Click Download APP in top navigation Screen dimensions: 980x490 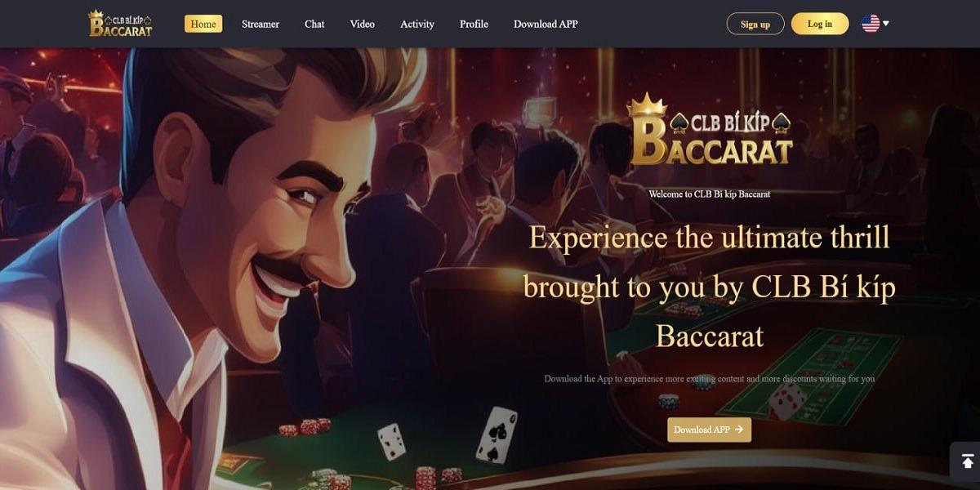point(546,24)
